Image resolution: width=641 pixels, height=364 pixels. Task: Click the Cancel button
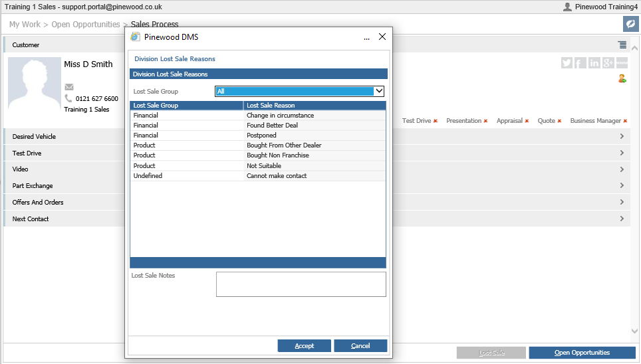[360, 345]
